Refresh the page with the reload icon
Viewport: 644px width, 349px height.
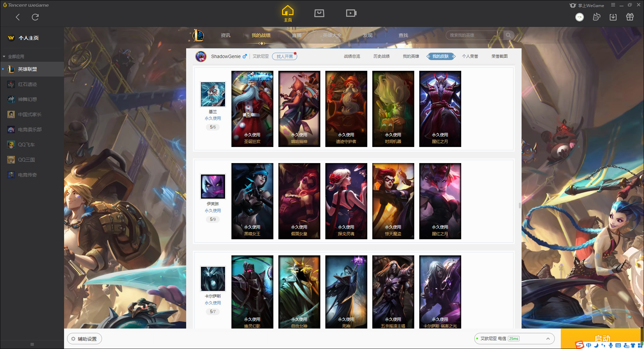[x=35, y=17]
